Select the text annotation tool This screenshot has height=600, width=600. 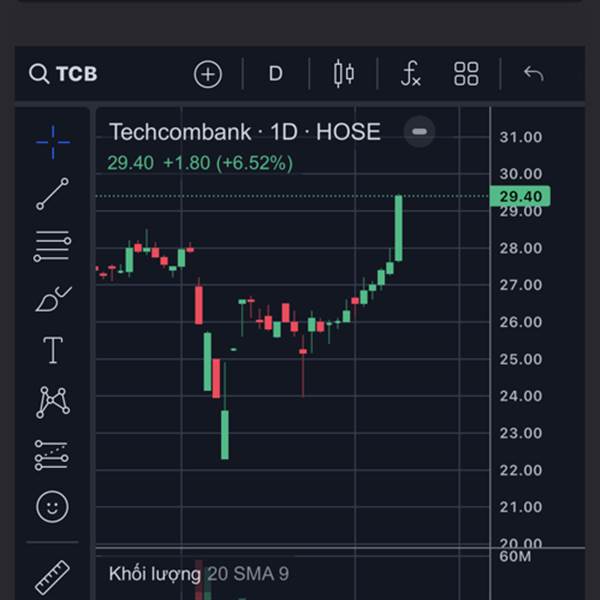click(53, 350)
